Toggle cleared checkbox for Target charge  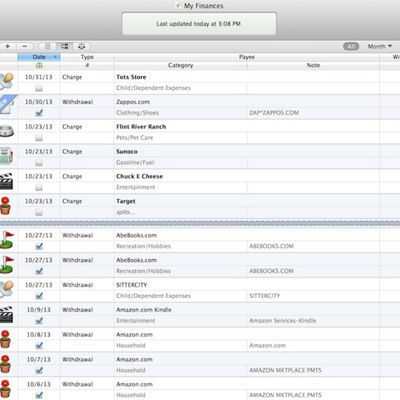click(x=39, y=213)
